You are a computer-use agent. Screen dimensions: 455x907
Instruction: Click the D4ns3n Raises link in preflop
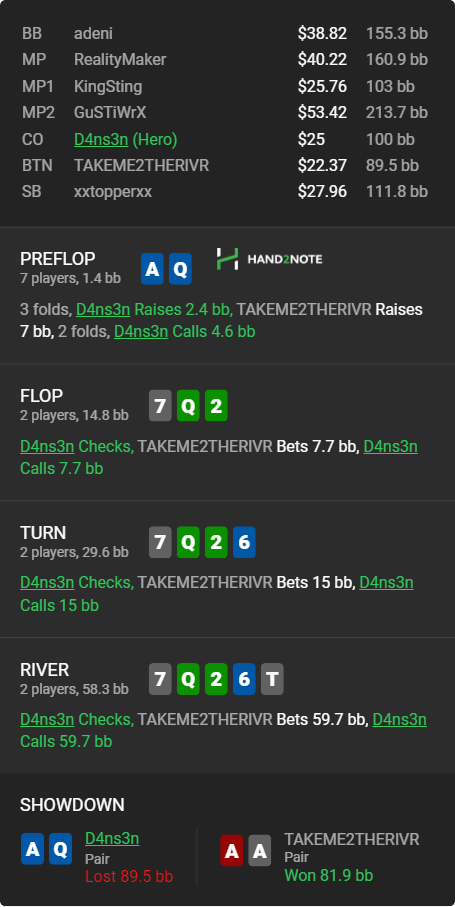point(103,309)
